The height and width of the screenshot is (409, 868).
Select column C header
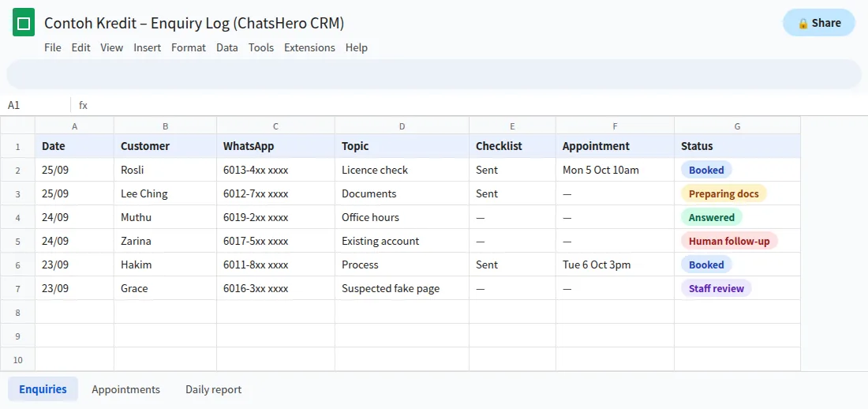click(x=275, y=126)
